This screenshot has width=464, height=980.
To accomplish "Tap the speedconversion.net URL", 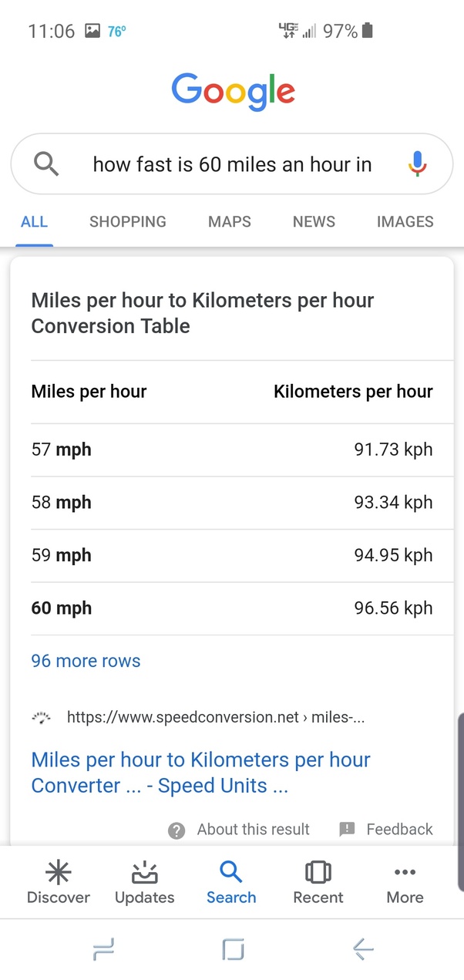I will click(x=216, y=718).
